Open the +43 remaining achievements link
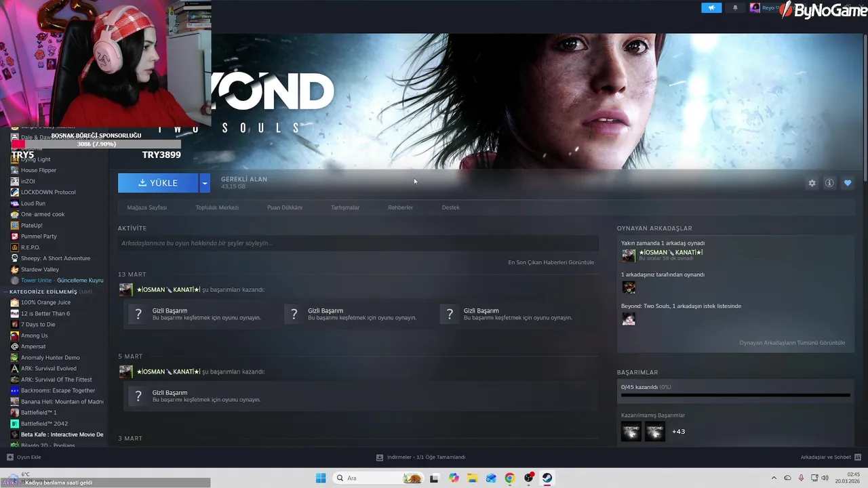 tap(678, 432)
